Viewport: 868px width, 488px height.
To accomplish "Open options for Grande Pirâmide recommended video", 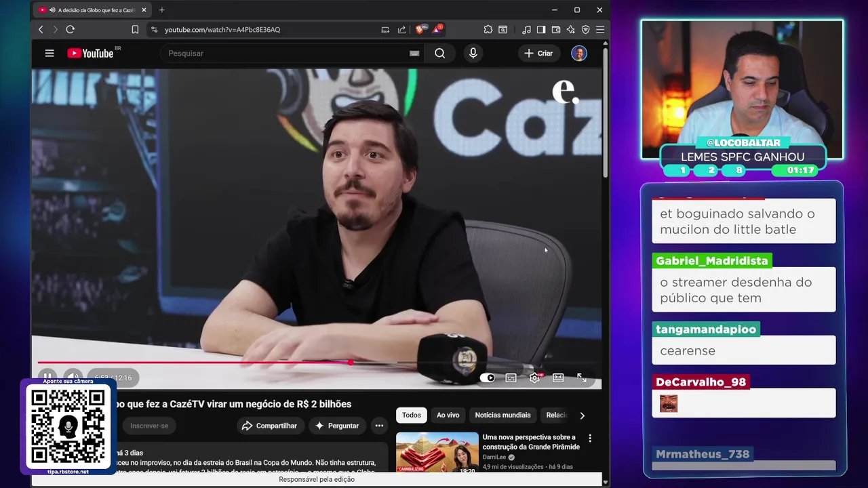I will pos(590,439).
